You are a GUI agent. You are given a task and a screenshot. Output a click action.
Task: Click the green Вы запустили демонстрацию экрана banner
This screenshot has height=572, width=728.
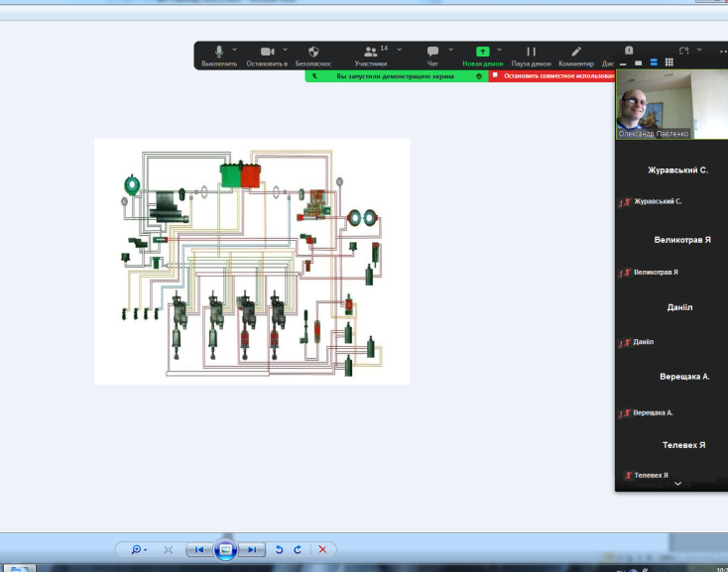[x=396, y=75]
